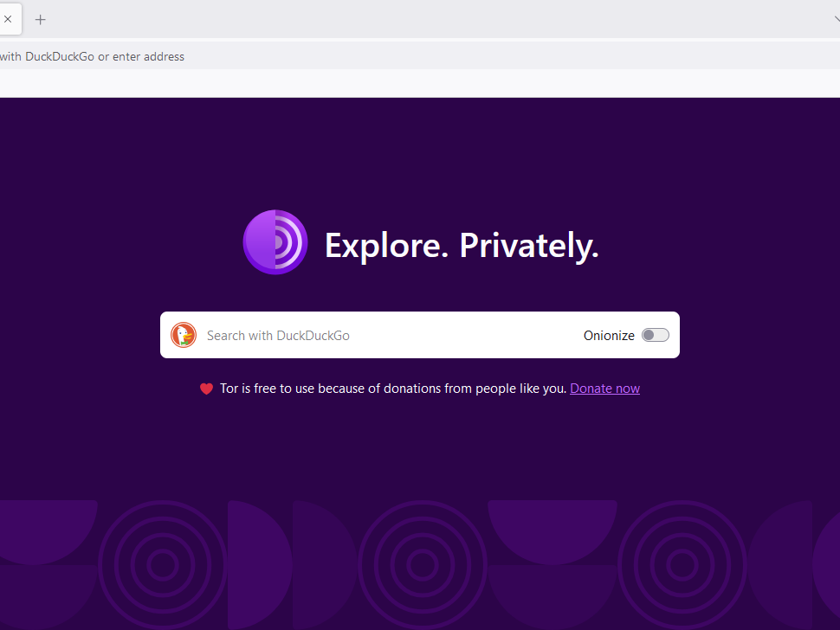Close the current browser tab

pyautogui.click(x=8, y=19)
